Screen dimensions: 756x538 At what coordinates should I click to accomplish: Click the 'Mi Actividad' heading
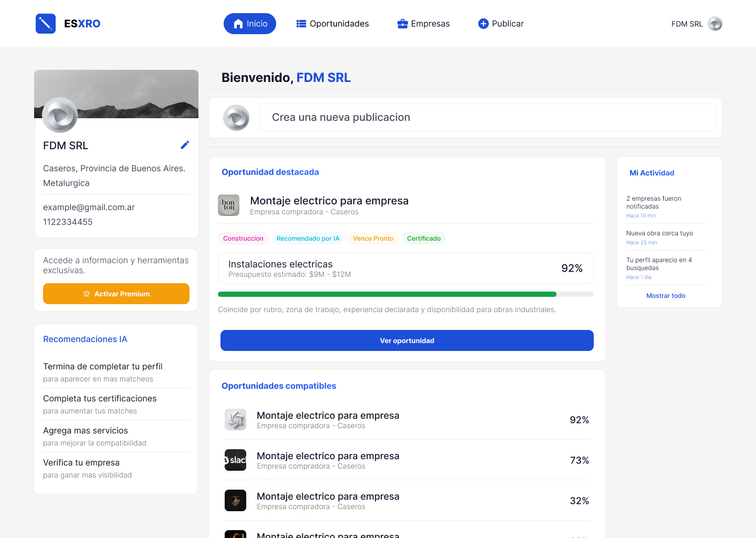[x=652, y=173]
